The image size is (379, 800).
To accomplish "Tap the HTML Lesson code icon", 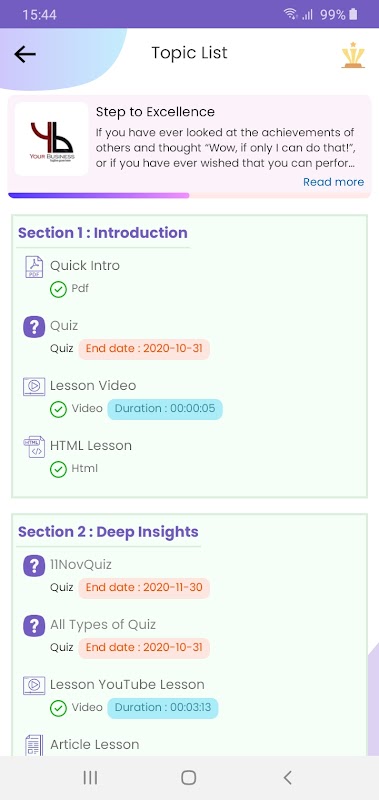I will (34, 446).
